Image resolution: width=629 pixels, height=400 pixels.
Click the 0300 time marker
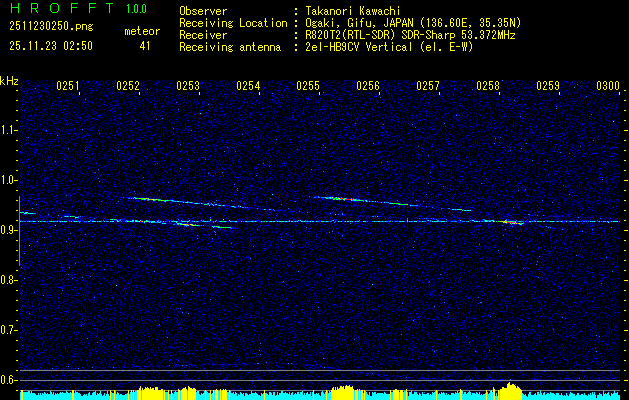click(608, 86)
